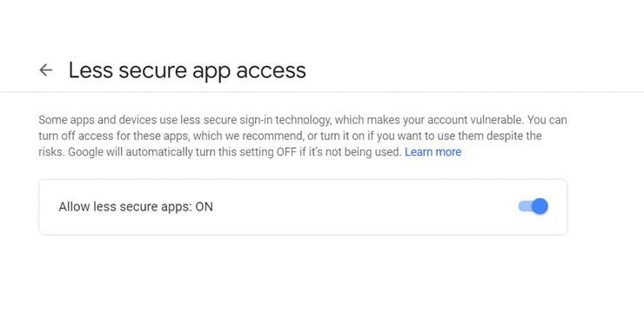
Task: Toggle the Allow less secure apps switch
Action: (x=533, y=206)
